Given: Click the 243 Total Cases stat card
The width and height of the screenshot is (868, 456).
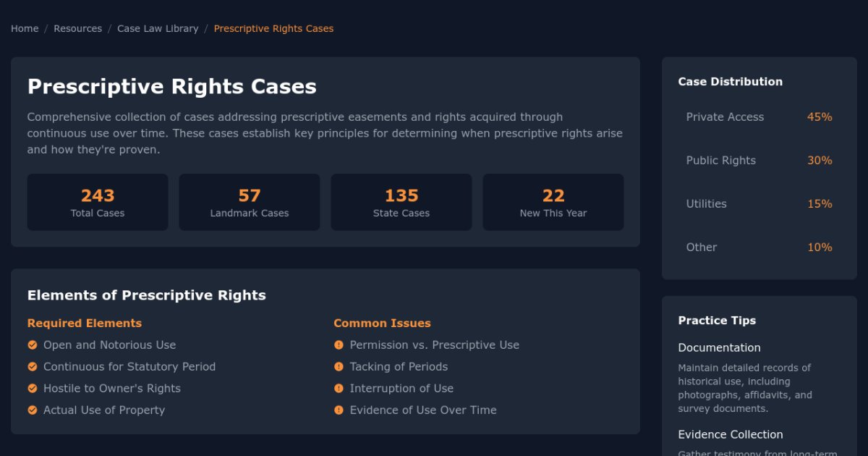Looking at the screenshot, I should [x=98, y=202].
